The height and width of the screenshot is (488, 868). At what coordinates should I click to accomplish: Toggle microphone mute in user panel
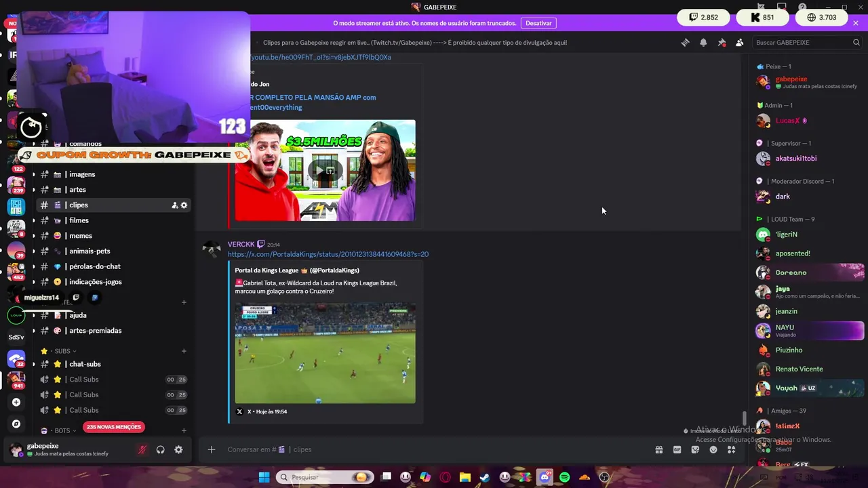click(142, 449)
